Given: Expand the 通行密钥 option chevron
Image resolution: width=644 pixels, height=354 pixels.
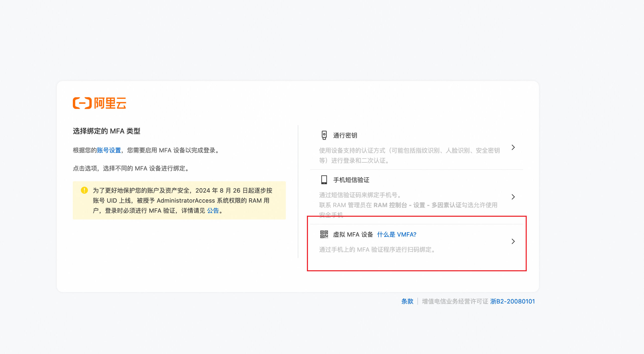Looking at the screenshot, I should pyautogui.click(x=513, y=147).
